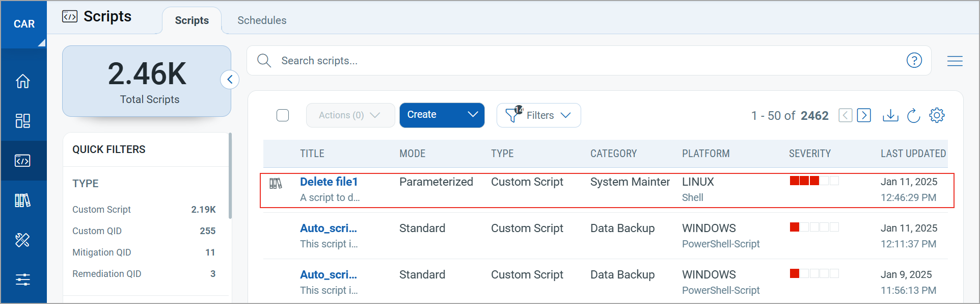Viewport: 980px width, 304px height.
Task: Tick the select-all scripts checkbox
Action: tap(283, 115)
